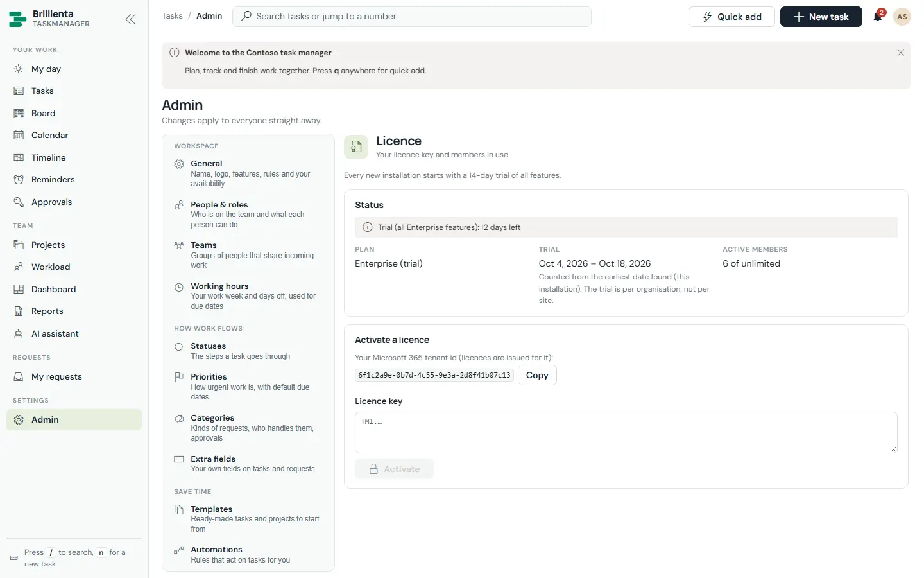924x578 pixels.
Task: Click the 'Enterprise (trial)' plan value
Action: pos(389,263)
